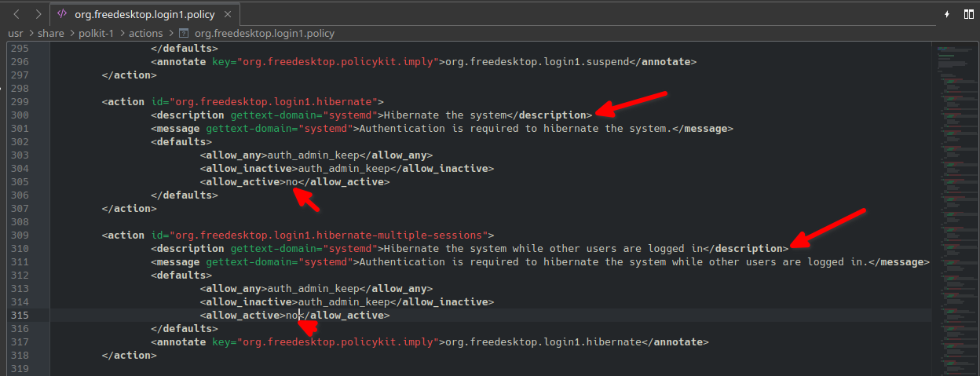Click the file icon in the breadcrumb bar
This screenshot has height=376, width=980.
(184, 33)
